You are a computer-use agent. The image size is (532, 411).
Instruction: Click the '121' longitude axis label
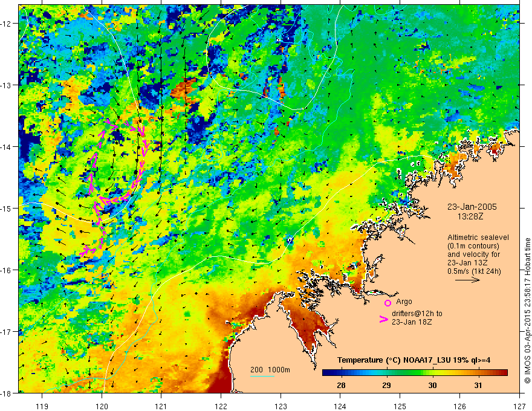point(161,406)
